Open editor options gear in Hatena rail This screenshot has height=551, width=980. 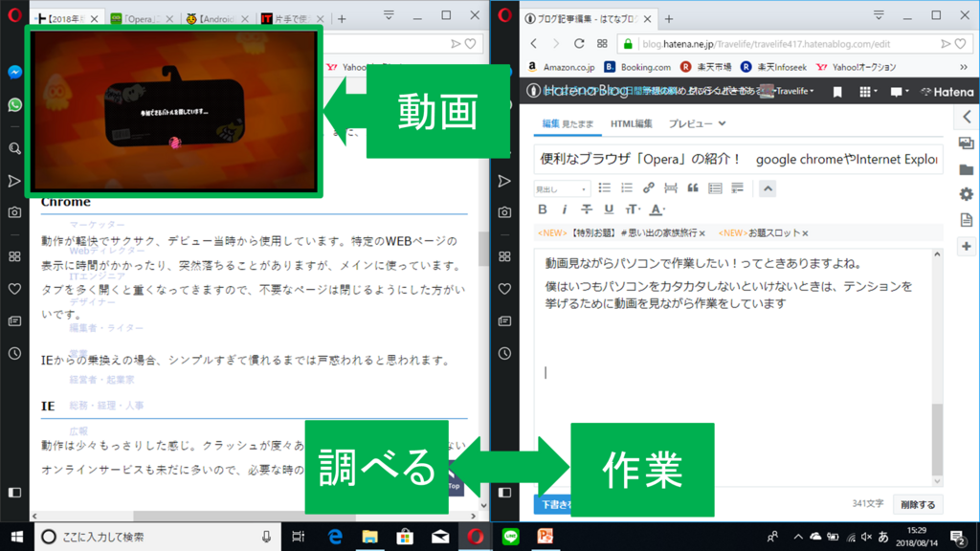point(967,194)
